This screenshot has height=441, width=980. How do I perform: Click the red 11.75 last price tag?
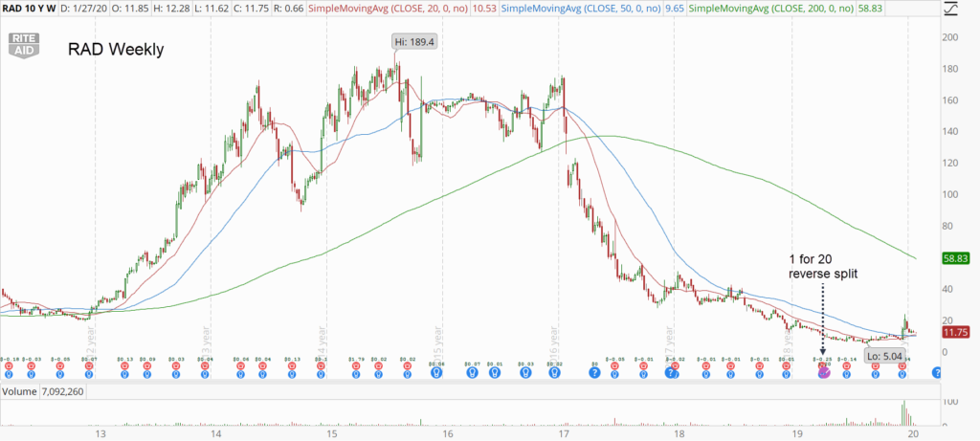(956, 333)
